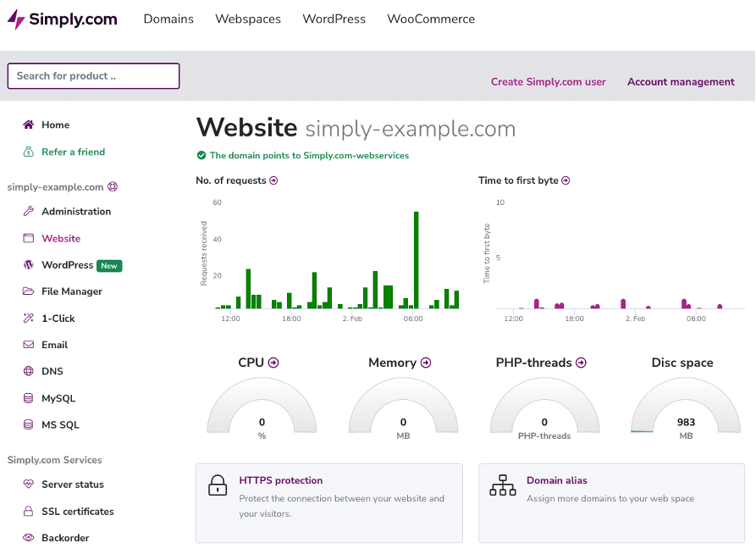Open details arrow next to Time to first byte
Image resolution: width=756 pixels, height=554 pixels.
(x=566, y=180)
